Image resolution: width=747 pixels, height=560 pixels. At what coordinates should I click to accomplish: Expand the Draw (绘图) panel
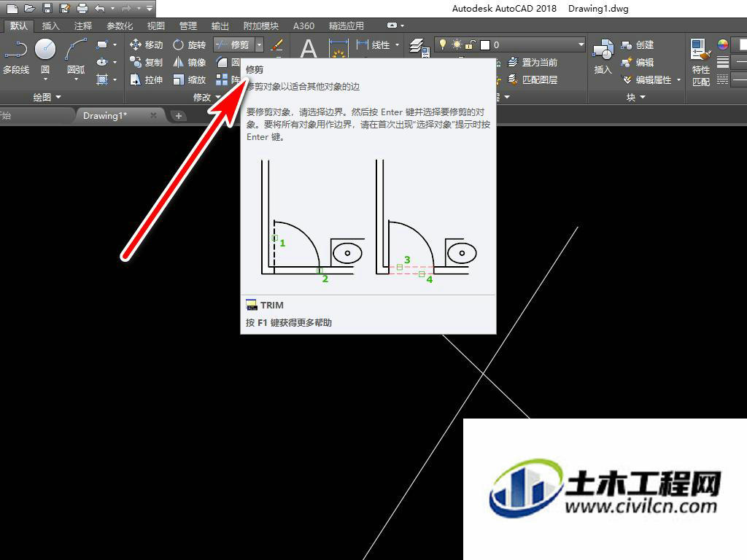pyautogui.click(x=47, y=97)
